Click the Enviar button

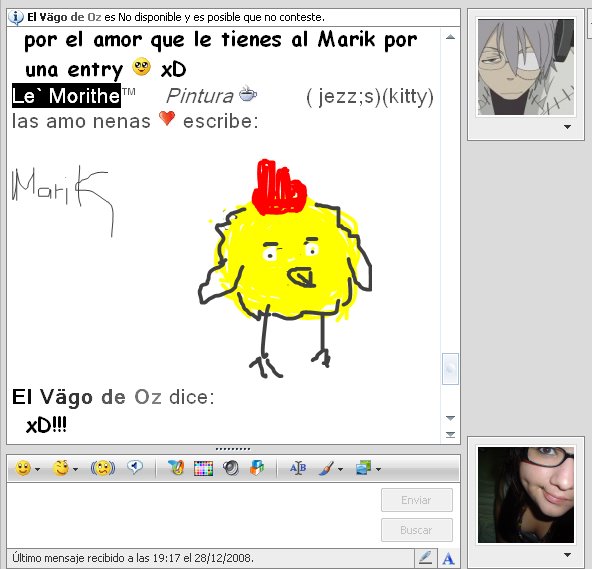tap(417, 500)
